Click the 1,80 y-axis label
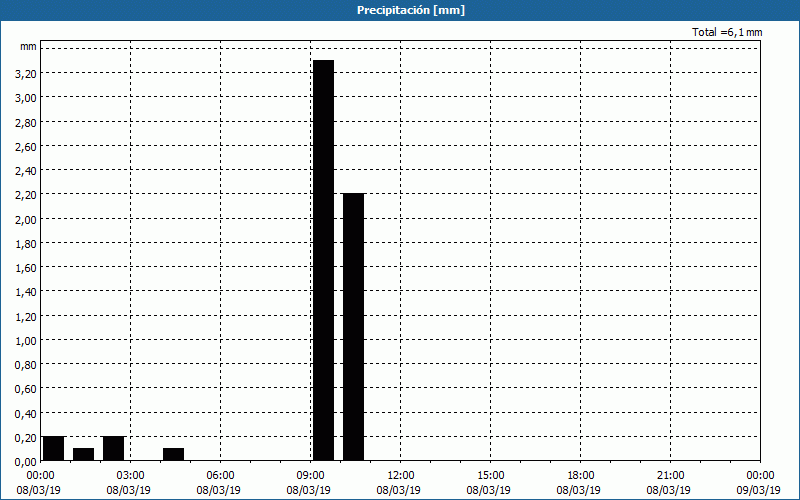This screenshot has height=500, width=800. click(x=26, y=244)
